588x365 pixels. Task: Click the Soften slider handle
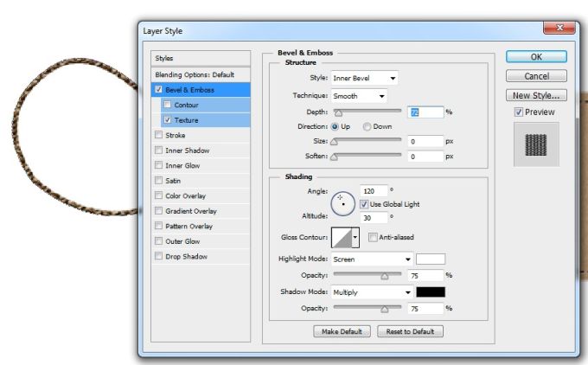click(x=334, y=157)
